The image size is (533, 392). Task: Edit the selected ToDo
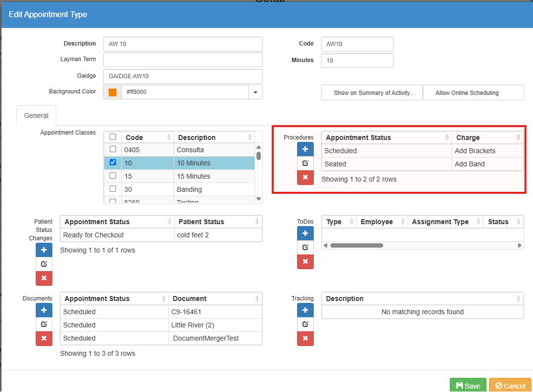305,247
